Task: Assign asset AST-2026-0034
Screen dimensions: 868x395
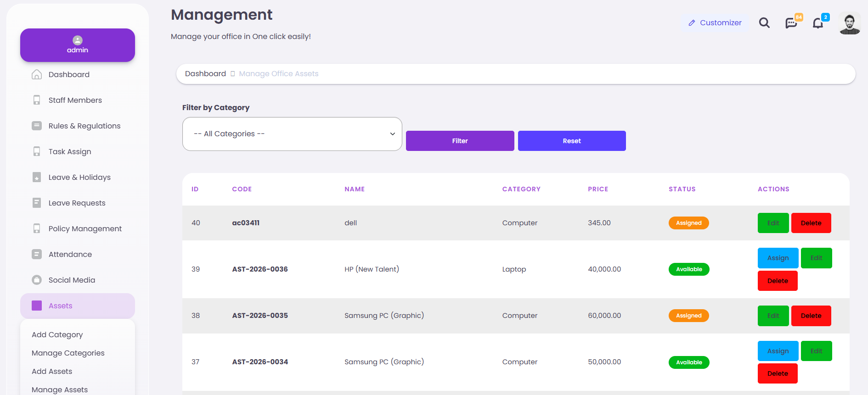Action: tap(778, 351)
